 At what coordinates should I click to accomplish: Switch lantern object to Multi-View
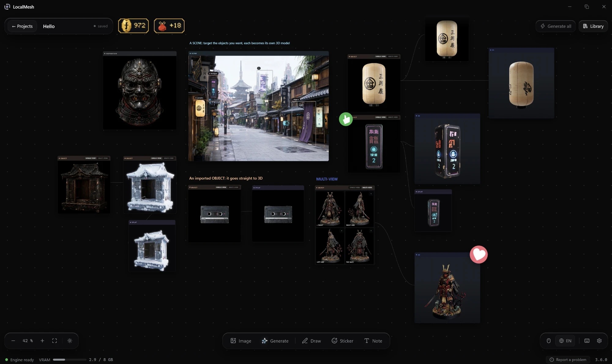point(393,57)
